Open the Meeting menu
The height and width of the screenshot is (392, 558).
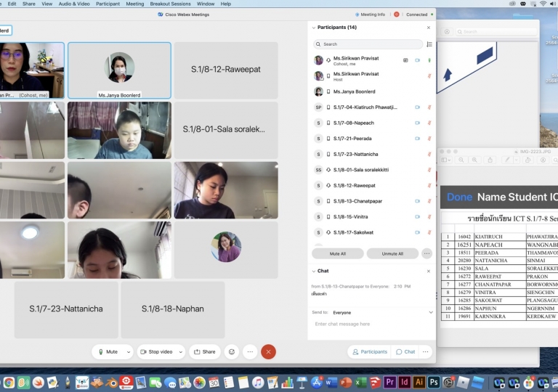[x=135, y=4]
